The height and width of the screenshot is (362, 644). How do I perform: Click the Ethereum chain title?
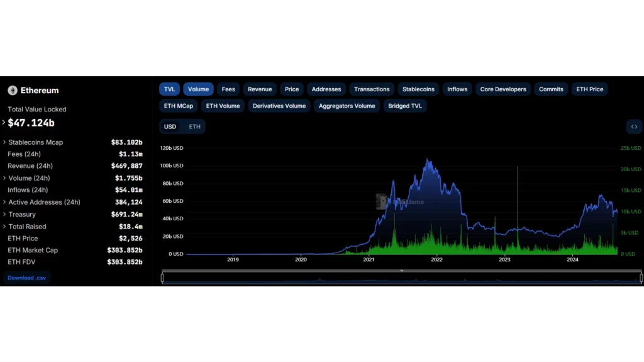coord(40,91)
